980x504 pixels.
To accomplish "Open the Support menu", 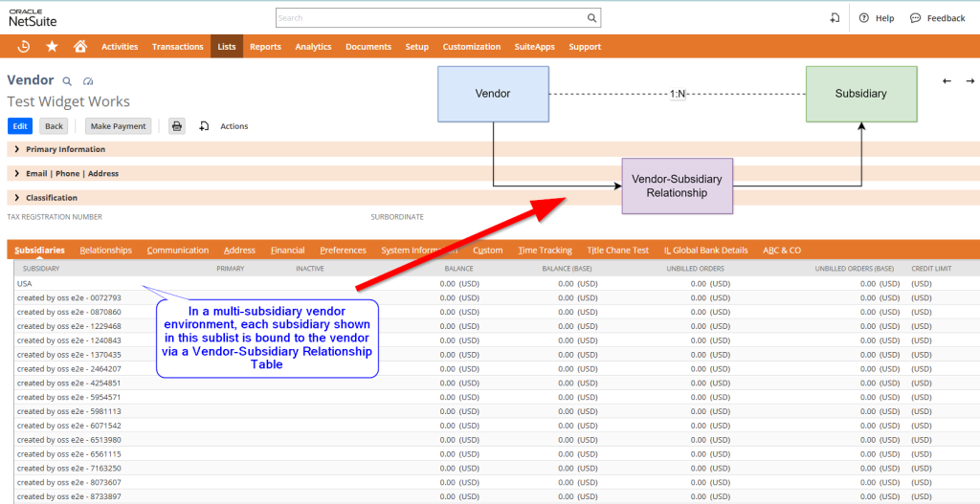I will (585, 47).
